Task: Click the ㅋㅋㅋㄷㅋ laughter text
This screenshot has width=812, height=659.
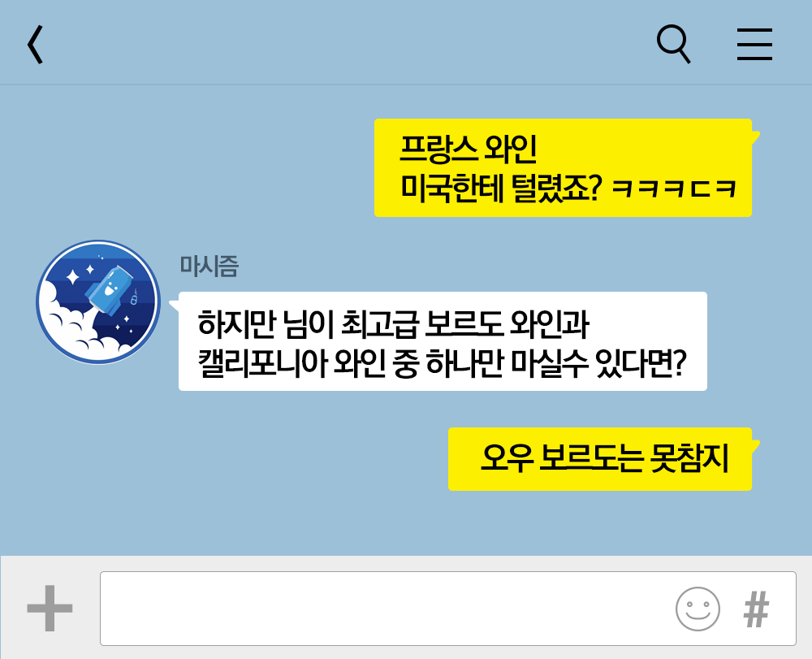Action: coord(674,188)
